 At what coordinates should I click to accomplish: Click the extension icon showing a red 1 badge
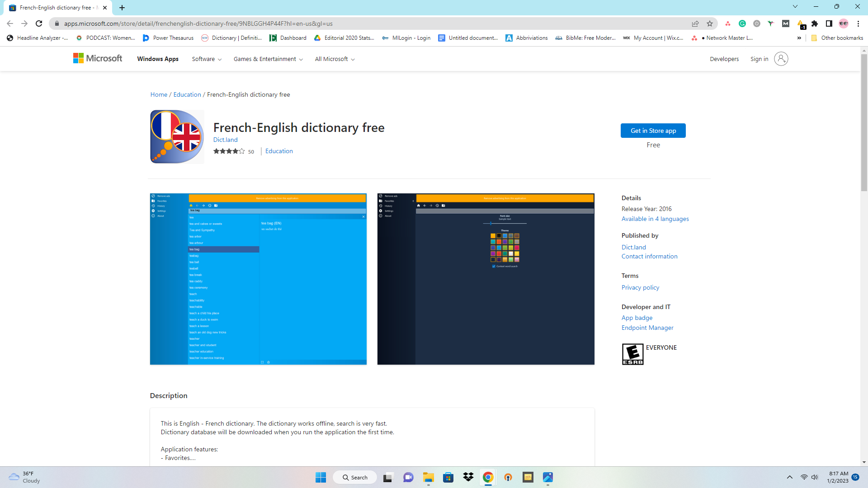point(801,23)
